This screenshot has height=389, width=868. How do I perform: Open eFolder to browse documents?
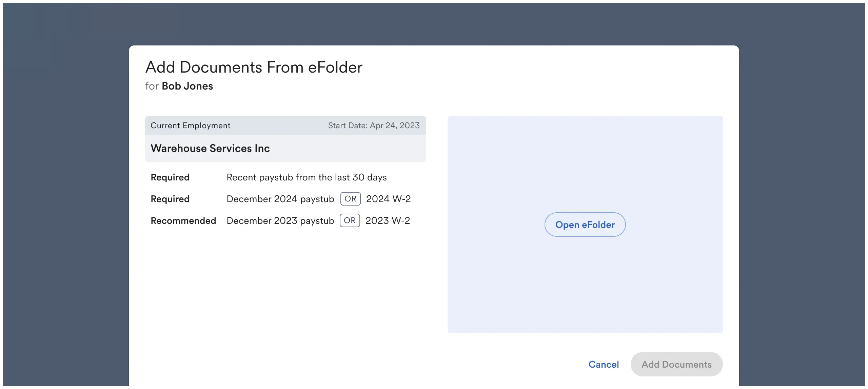[585, 225]
